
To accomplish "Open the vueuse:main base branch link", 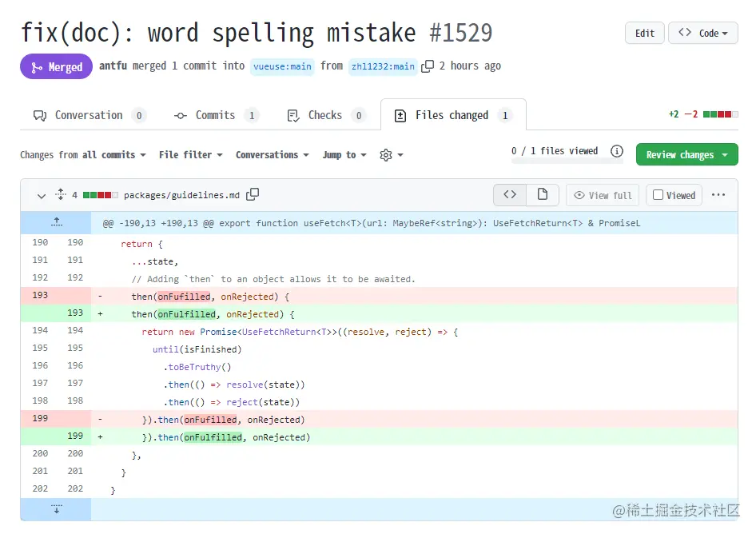I will (x=282, y=66).
